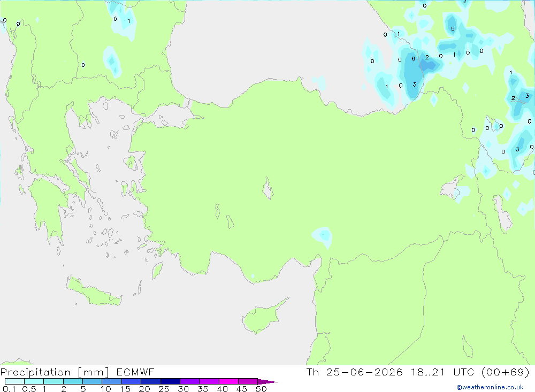Click the '0.5' legend scale label
This screenshot has height=392, width=535.
point(29,389)
